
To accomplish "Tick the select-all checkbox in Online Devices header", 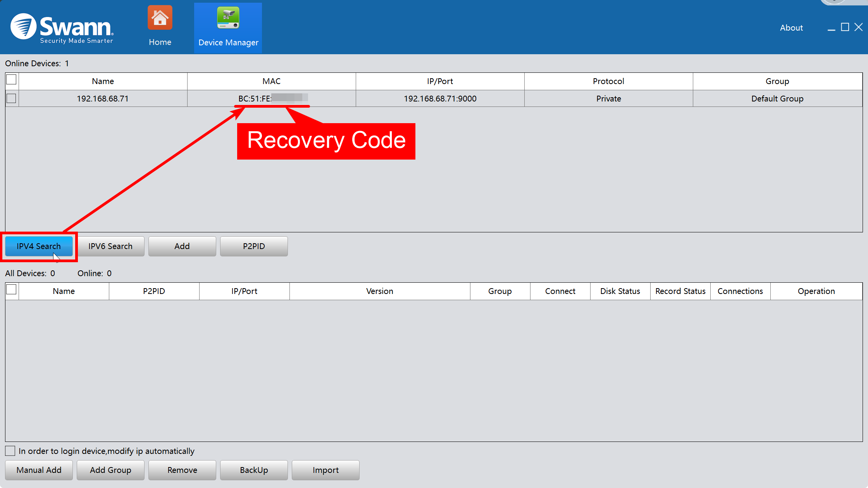I will point(12,80).
